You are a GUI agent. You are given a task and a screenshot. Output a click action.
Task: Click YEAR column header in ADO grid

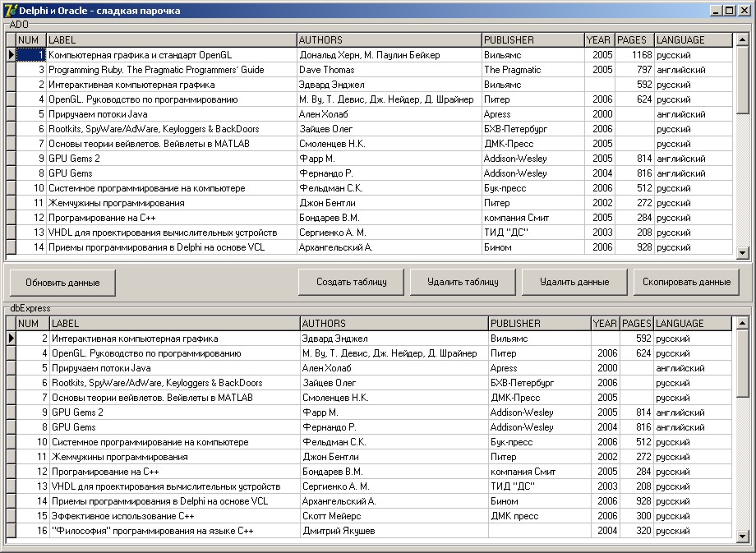click(x=600, y=40)
